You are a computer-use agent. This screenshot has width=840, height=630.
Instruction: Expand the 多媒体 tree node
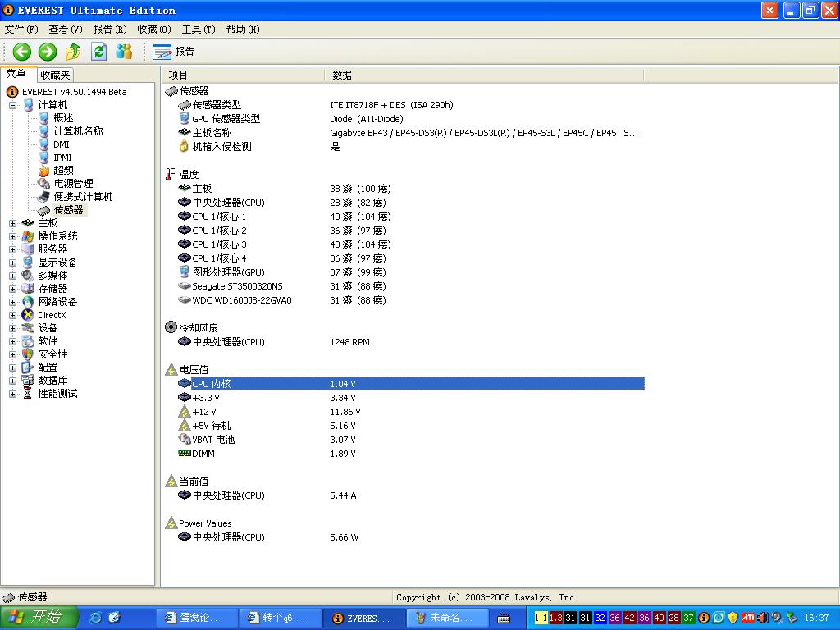point(13,276)
